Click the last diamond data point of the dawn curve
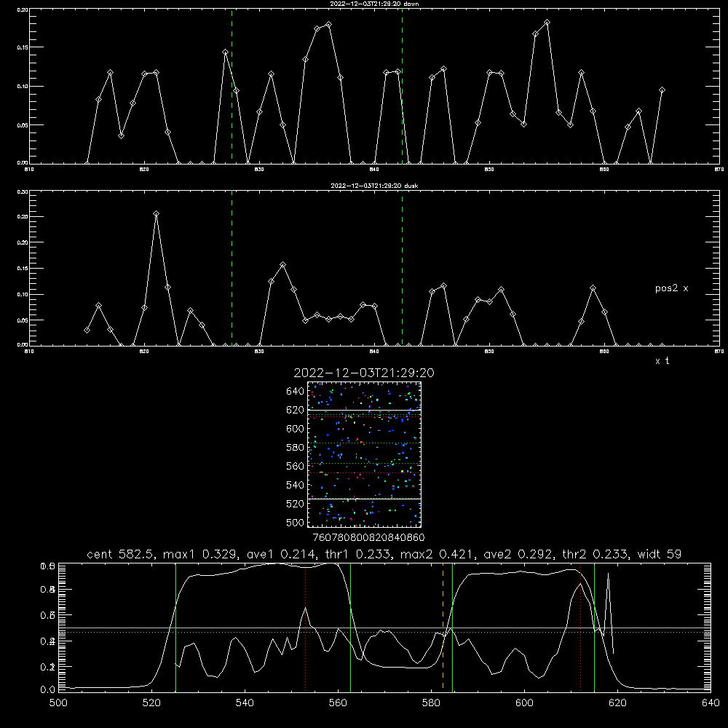Screen dimensions: 728x728 (x=662, y=90)
